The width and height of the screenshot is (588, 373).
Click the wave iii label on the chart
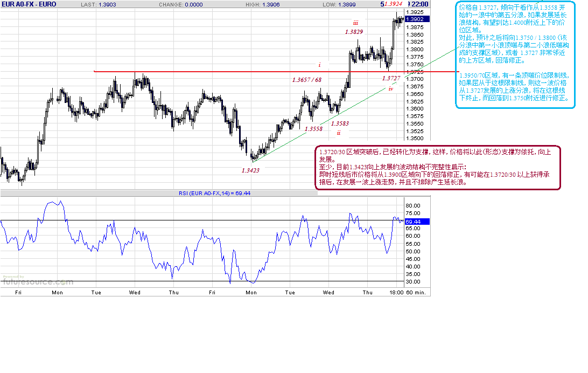click(355, 23)
